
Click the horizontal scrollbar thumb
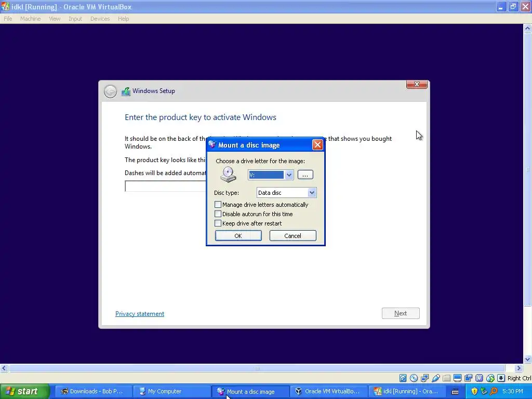click(257, 368)
